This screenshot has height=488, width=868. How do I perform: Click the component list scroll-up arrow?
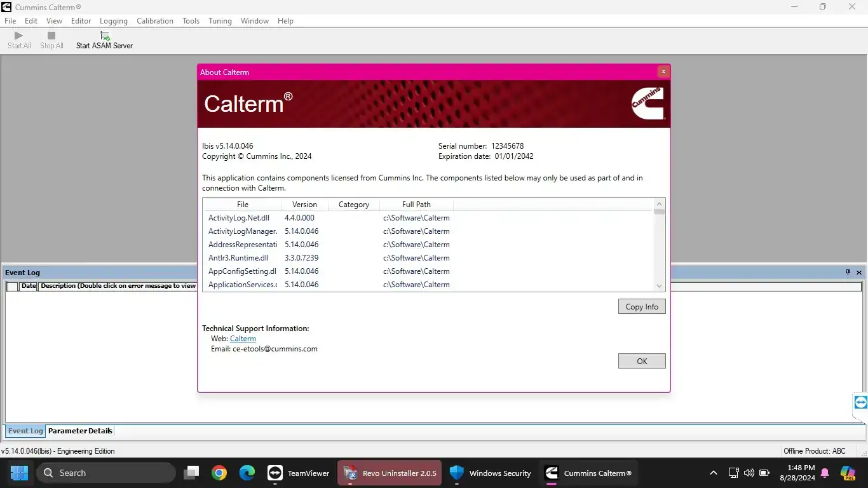click(x=659, y=204)
